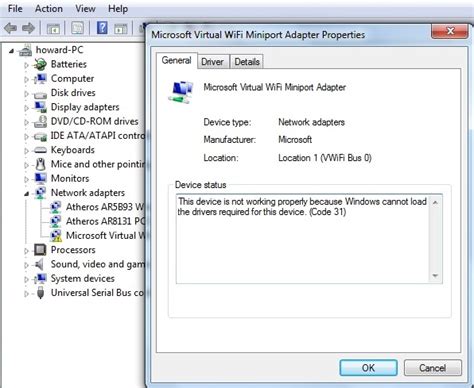Click the System devices category icon
Image resolution: width=474 pixels, height=388 pixels.
coord(40,279)
